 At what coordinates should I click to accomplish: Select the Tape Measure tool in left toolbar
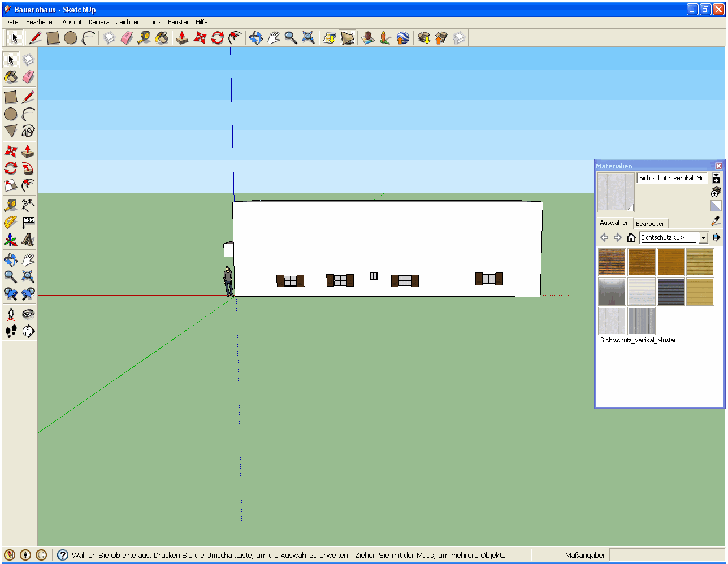coord(11,205)
